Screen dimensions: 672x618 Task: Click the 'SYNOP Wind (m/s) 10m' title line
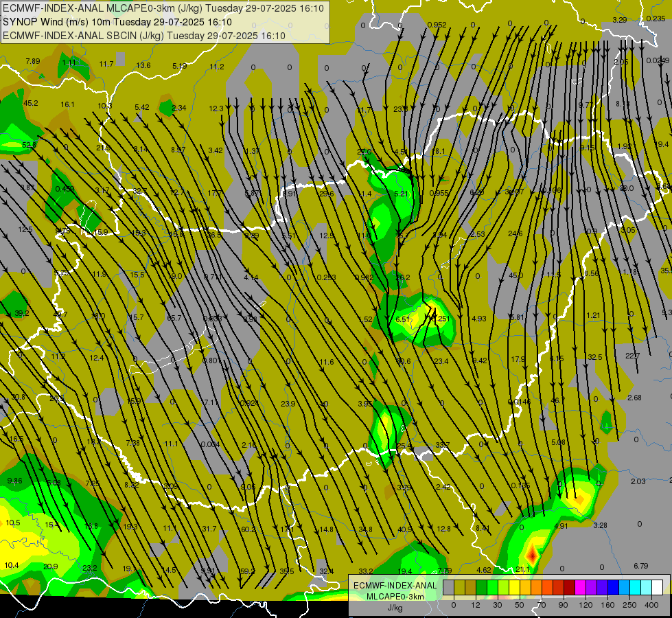coord(117,22)
